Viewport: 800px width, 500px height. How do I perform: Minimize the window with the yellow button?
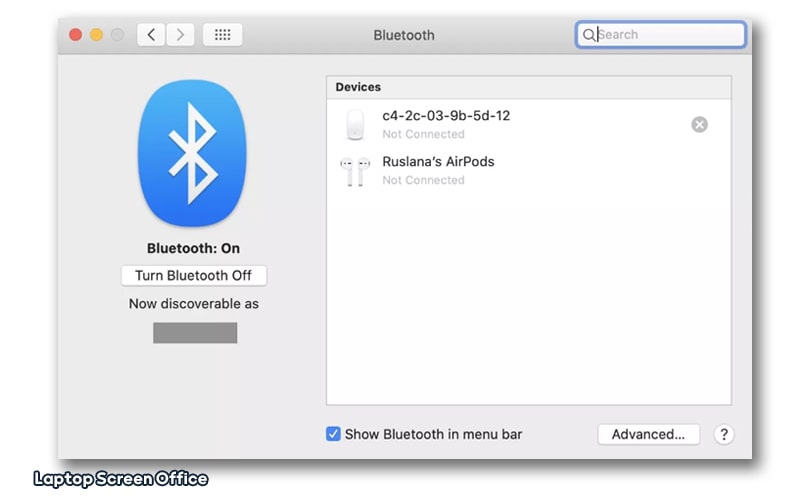(x=96, y=35)
